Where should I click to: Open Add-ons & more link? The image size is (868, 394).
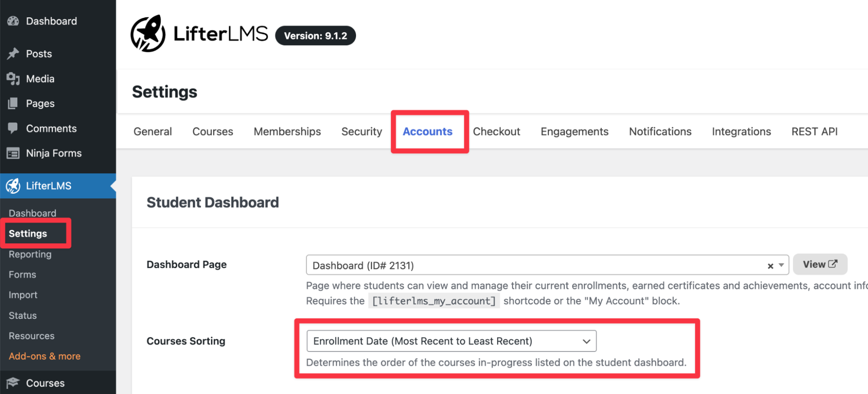coord(44,356)
